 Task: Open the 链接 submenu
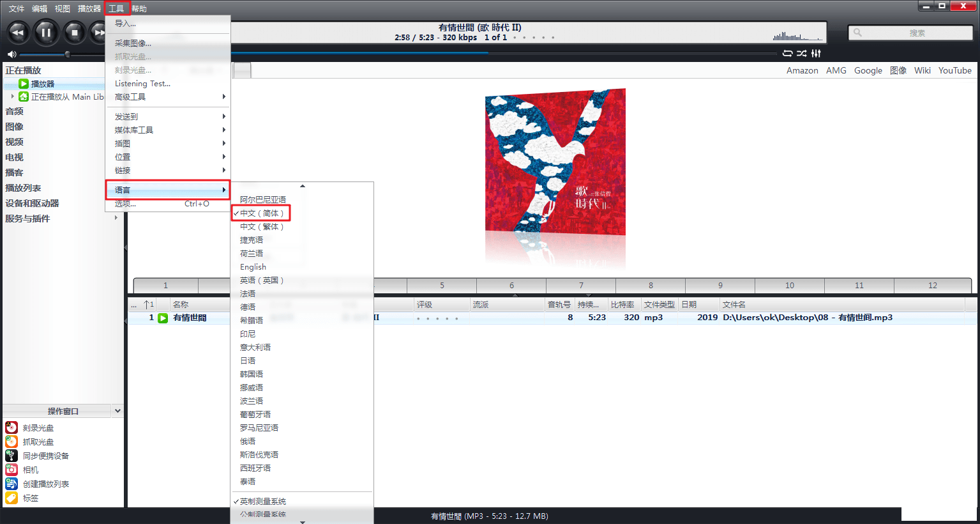[168, 170]
